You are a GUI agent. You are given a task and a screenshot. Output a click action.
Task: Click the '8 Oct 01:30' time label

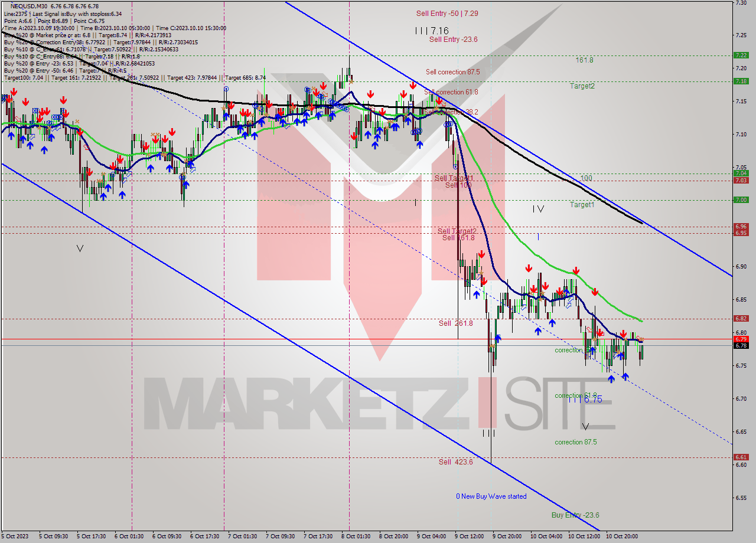[354, 537]
